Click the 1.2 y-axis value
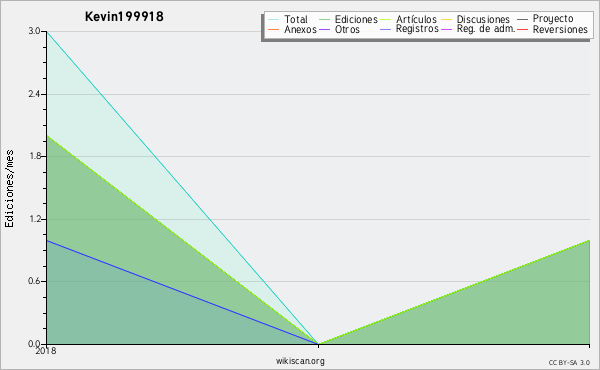Screen dimensions: 600x370 click(34, 219)
